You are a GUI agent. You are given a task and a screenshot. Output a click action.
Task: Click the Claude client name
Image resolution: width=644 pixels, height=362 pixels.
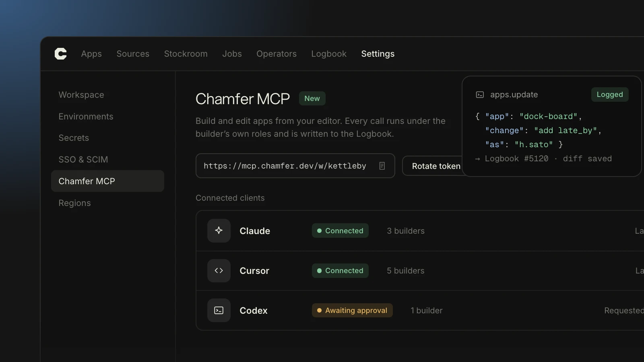pyautogui.click(x=255, y=231)
